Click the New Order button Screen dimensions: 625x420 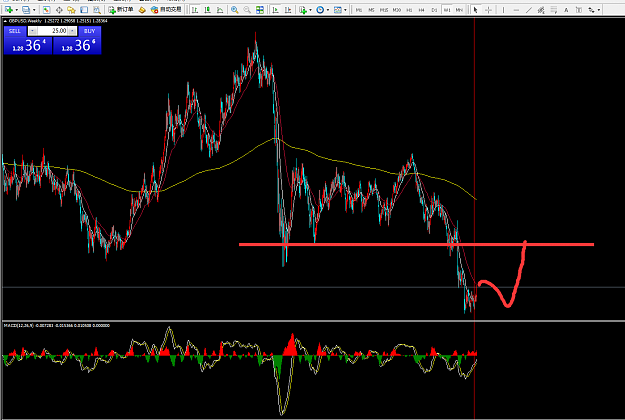tap(121, 10)
